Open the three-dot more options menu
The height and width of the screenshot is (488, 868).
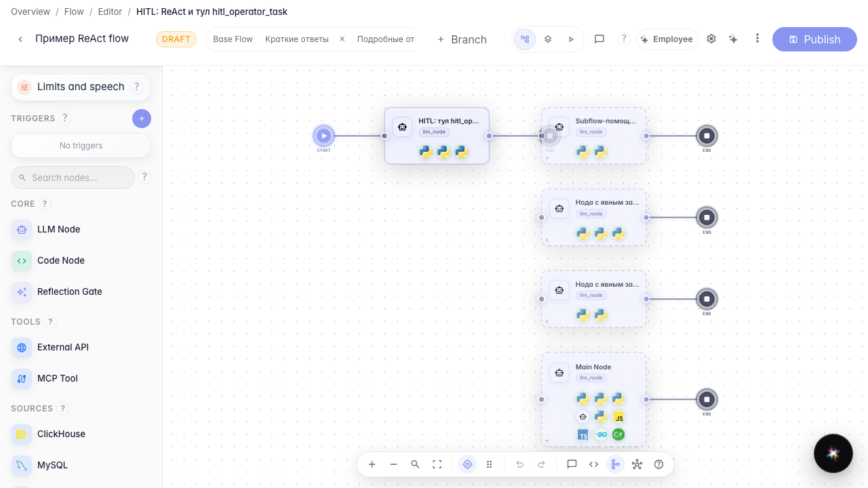(x=757, y=39)
